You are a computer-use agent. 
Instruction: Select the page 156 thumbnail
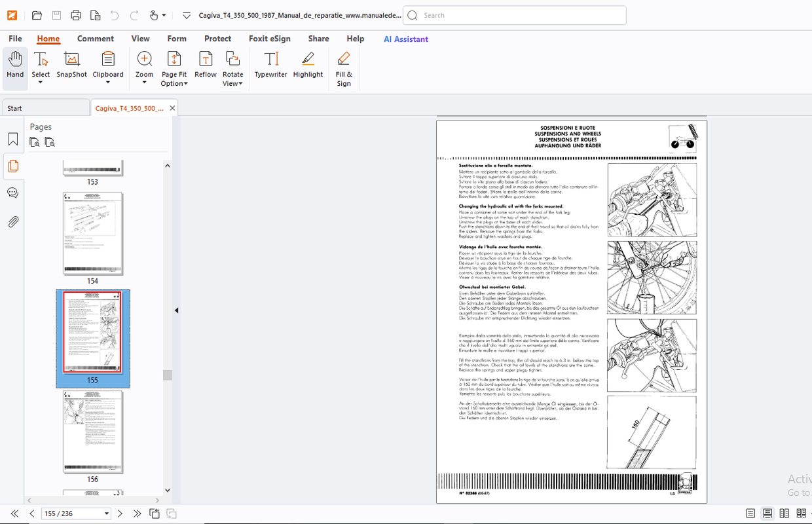point(92,432)
